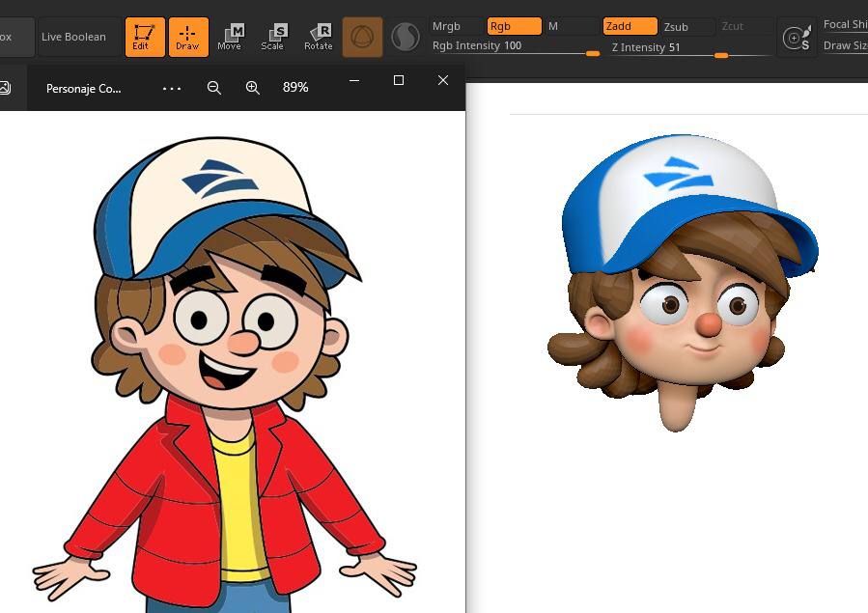
Task: Activate the Edit mode button
Action: point(145,37)
